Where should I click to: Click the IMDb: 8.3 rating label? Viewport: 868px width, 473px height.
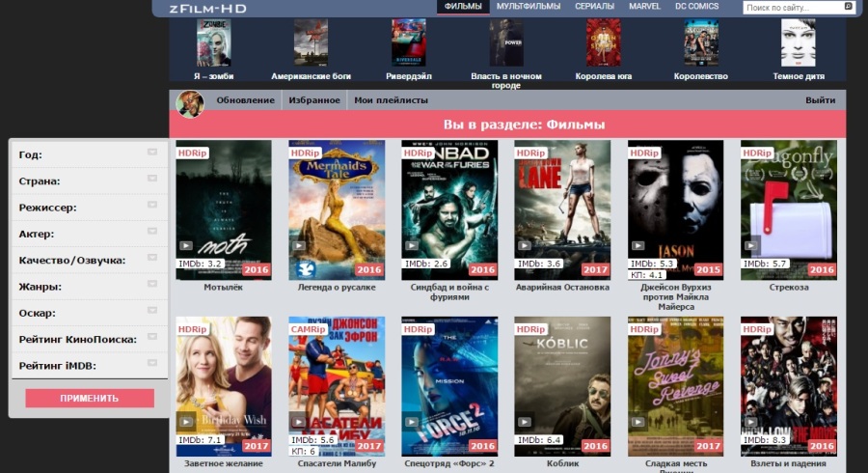[765, 440]
